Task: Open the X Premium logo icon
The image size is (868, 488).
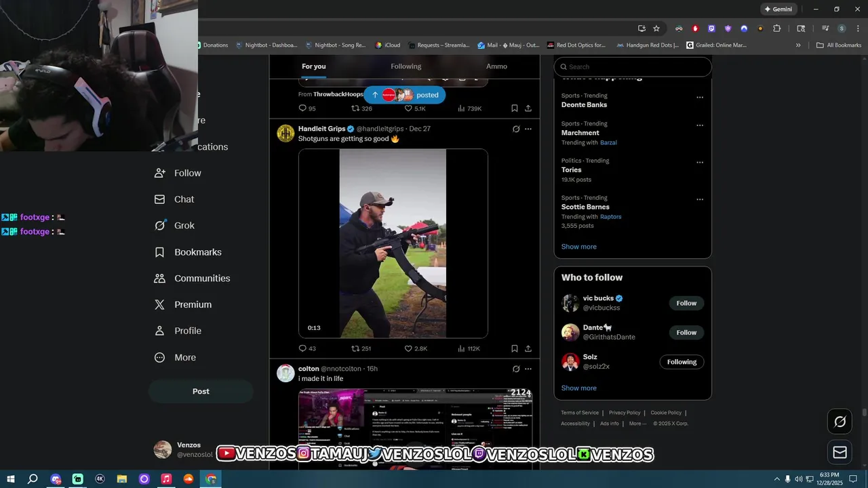Action: (x=159, y=305)
